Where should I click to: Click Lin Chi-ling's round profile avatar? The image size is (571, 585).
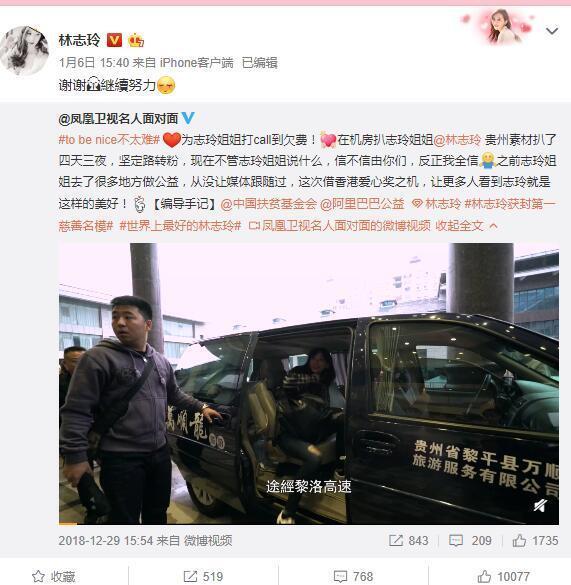pos(25,51)
